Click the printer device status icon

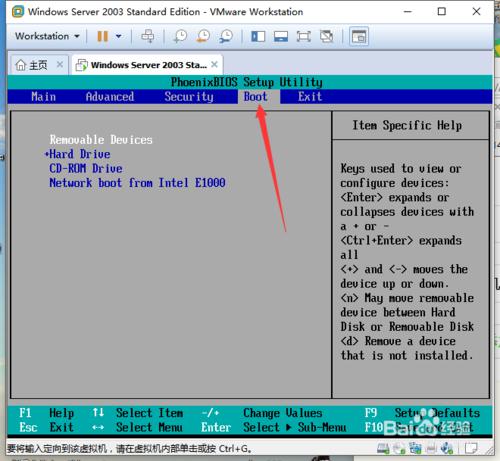pos(431,448)
